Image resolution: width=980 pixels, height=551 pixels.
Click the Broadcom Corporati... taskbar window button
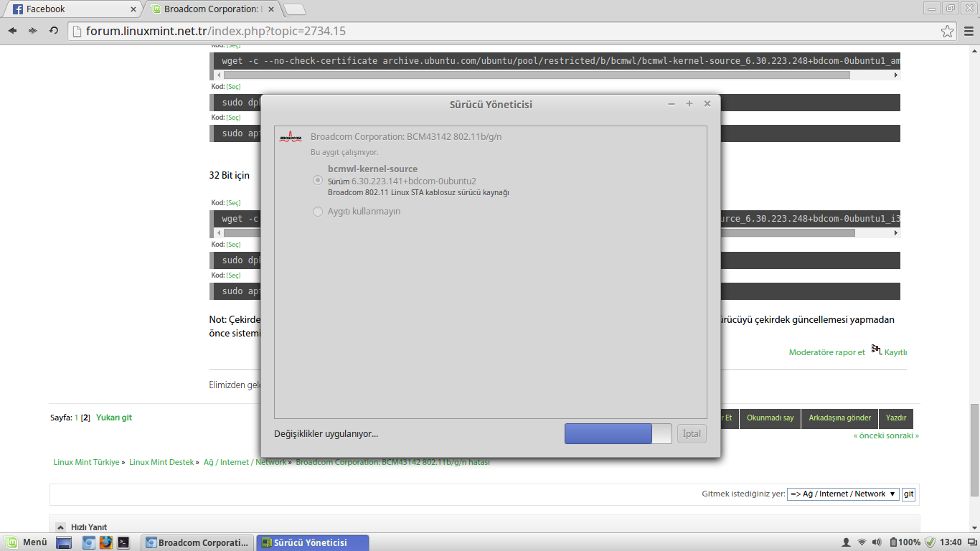[197, 542]
